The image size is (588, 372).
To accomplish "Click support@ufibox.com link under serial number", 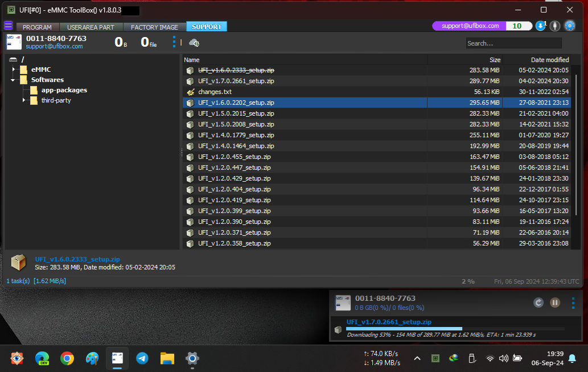I will (x=55, y=46).
